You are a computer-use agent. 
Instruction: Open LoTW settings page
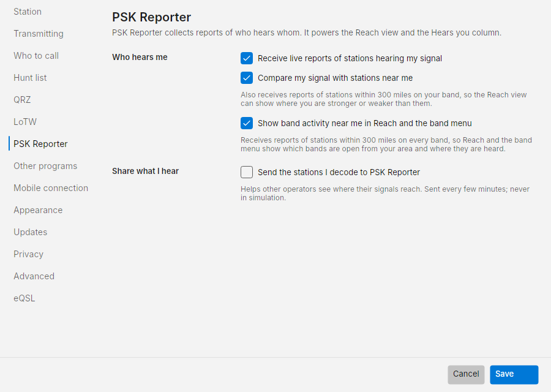[25, 122]
